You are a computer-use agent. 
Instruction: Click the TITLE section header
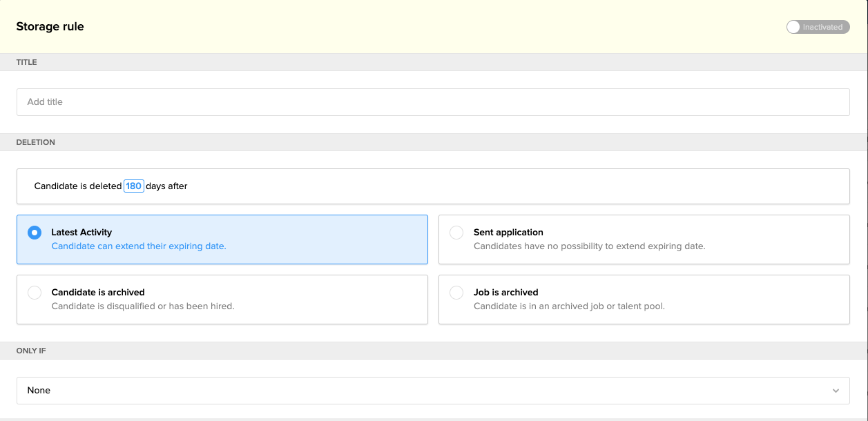27,62
